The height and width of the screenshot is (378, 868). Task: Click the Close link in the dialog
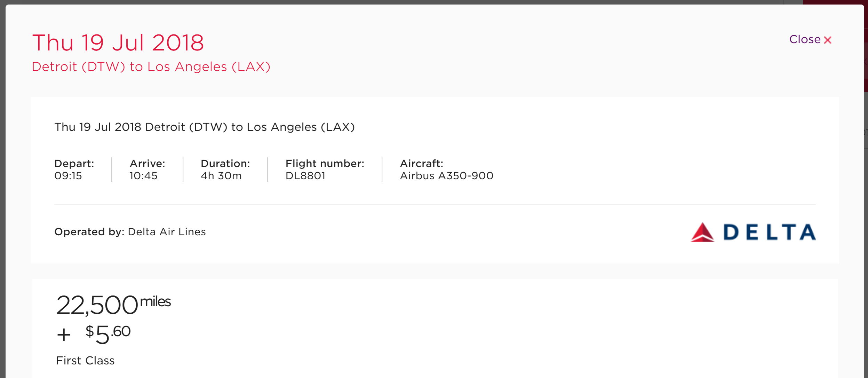tap(804, 40)
